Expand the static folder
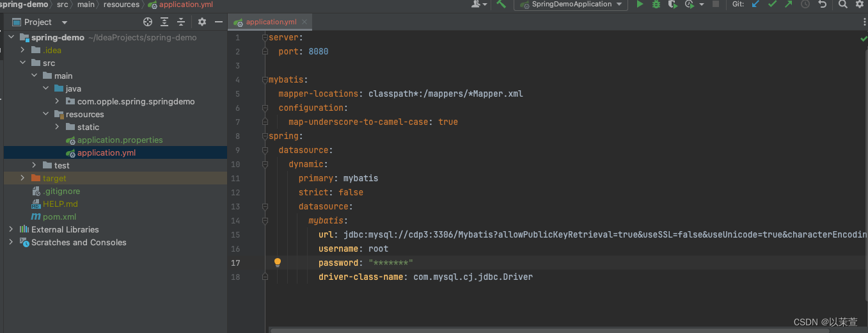The image size is (868, 333). (x=57, y=127)
